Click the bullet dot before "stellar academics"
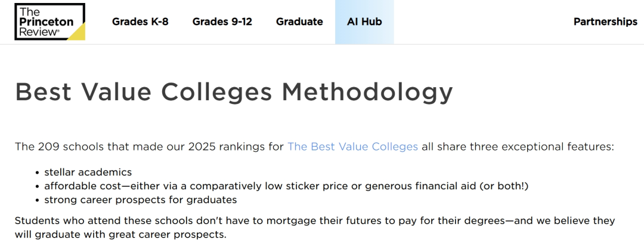Viewport: 644px width, 246px height. point(37,173)
